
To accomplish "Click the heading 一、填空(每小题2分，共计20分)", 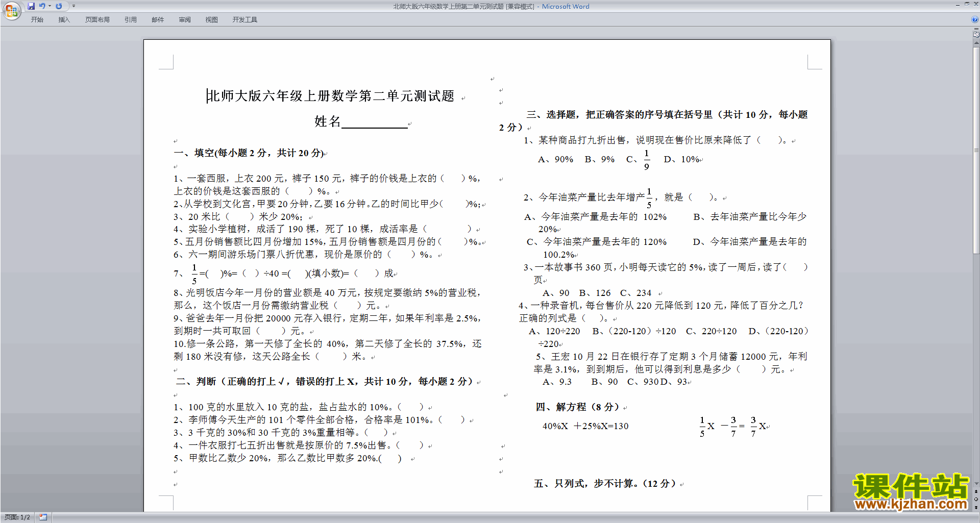I will 249,153.
